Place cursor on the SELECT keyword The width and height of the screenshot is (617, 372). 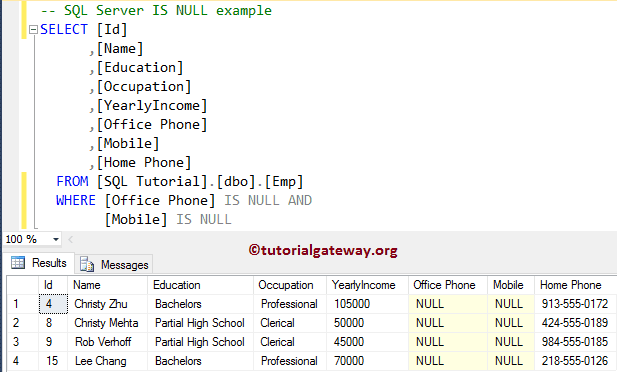coord(64,30)
